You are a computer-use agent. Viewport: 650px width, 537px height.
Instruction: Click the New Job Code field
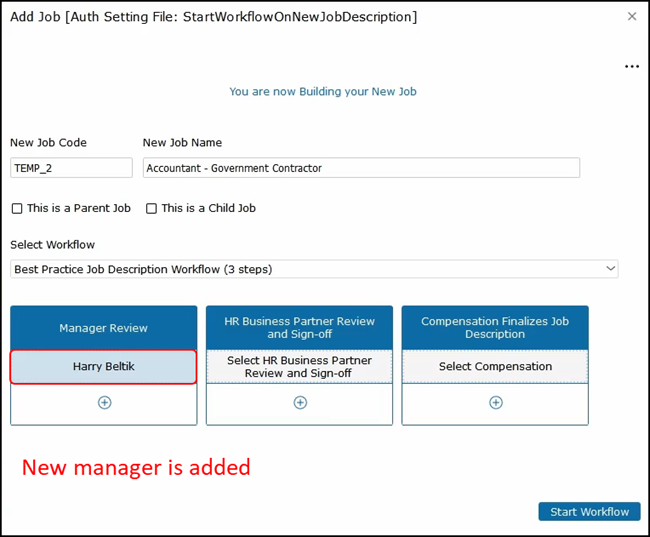[71, 168]
